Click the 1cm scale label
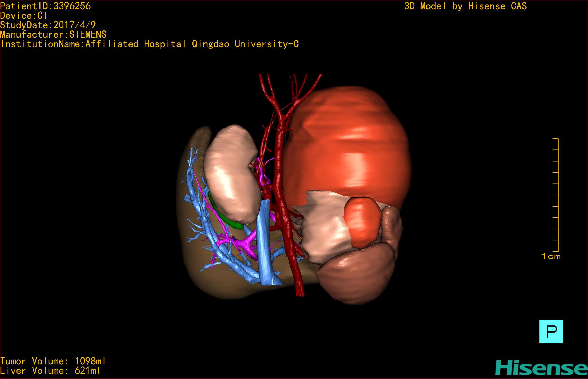 tap(551, 256)
